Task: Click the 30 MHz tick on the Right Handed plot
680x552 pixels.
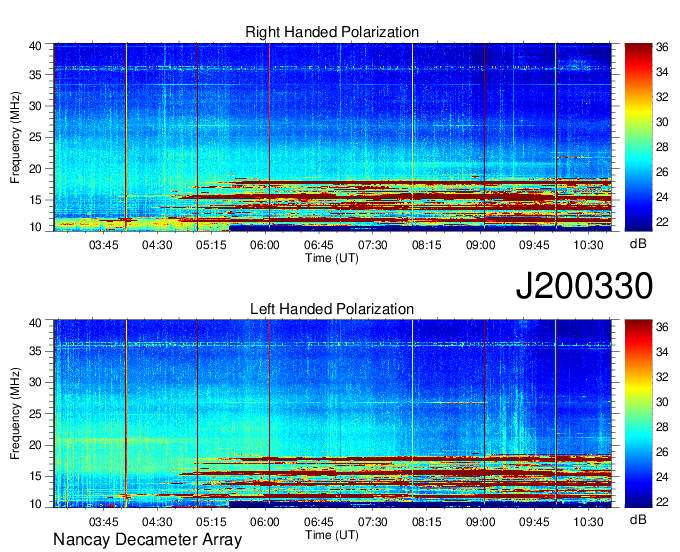Action: pyautogui.click(x=35, y=106)
